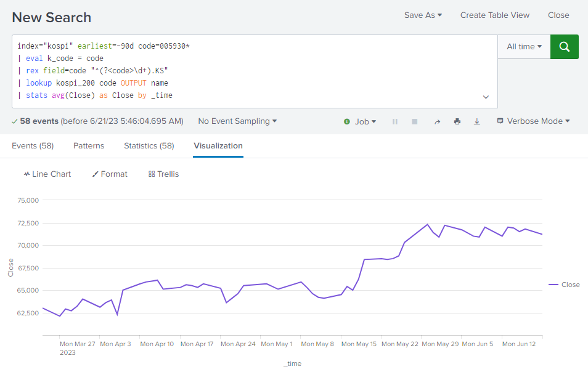Open the Format options
This screenshot has height=372, width=588.
pos(110,174)
